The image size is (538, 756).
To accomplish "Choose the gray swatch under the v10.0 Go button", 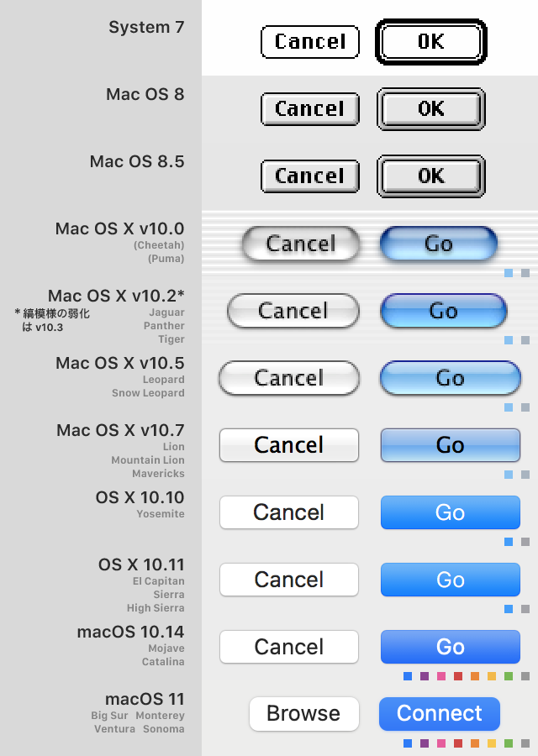I will pos(525,273).
